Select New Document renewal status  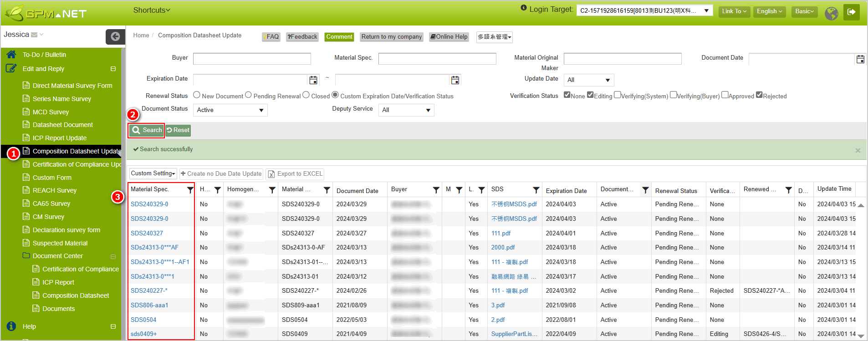pos(197,95)
